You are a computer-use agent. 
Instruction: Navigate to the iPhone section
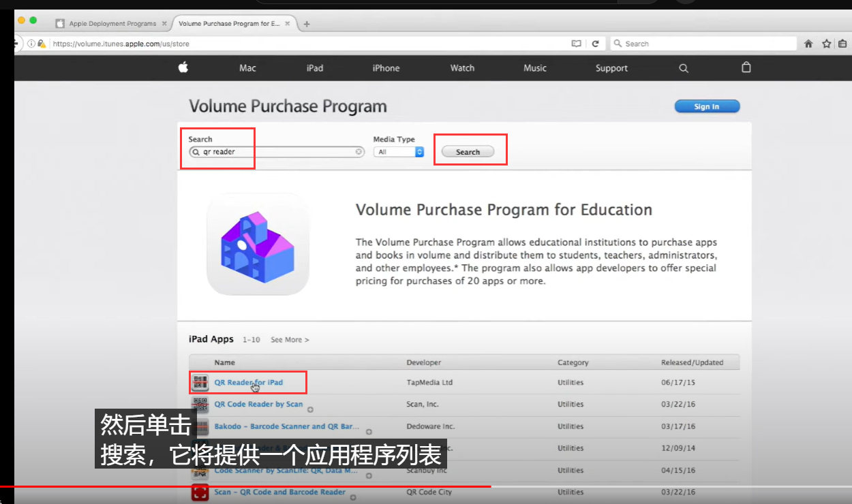(x=386, y=68)
